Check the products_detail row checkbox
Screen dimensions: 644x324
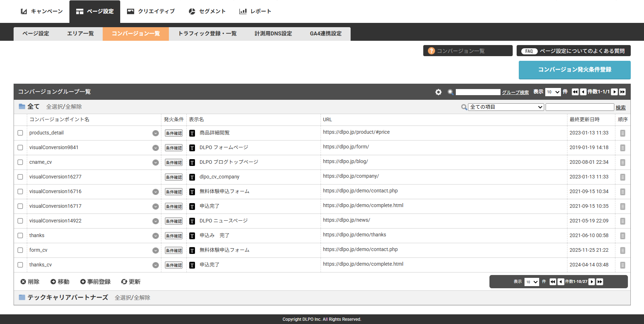tap(20, 133)
